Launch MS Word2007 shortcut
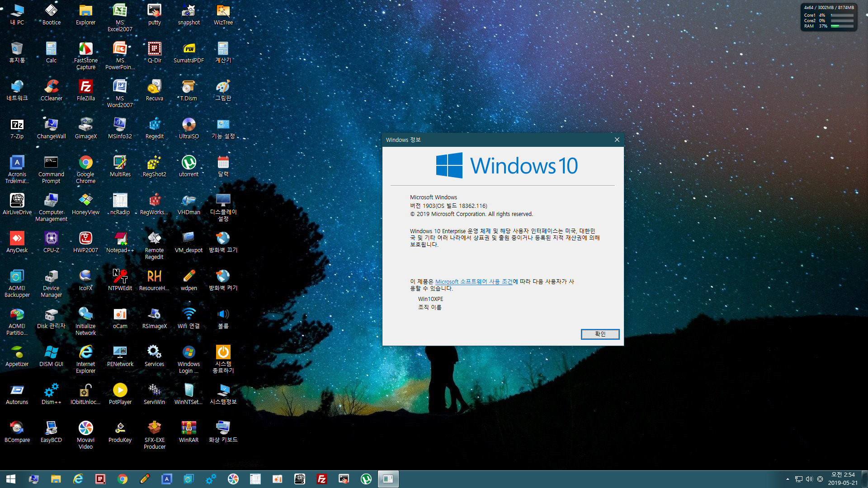 (120, 94)
